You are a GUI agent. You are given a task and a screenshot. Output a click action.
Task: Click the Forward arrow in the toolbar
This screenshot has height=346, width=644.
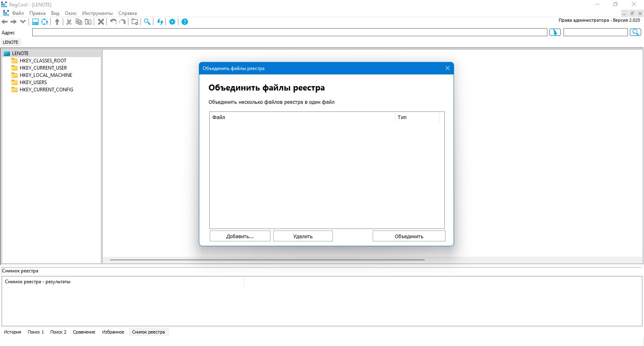[x=14, y=22]
